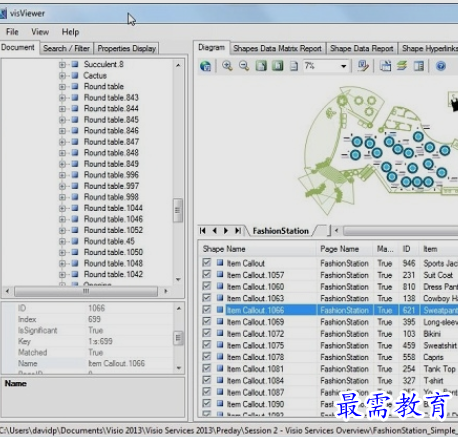Viewport: 458px width, 437px height.
Task: Click shape icon of Item Callout.1072 row
Action: pos(220,333)
